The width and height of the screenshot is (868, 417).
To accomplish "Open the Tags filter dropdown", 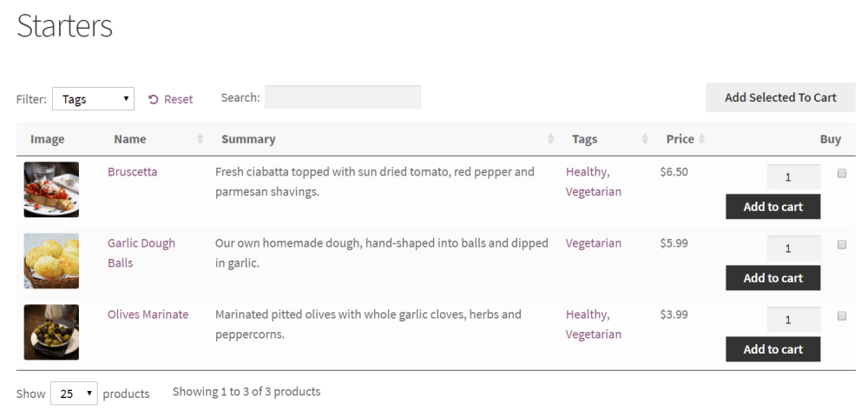I will 93,99.
